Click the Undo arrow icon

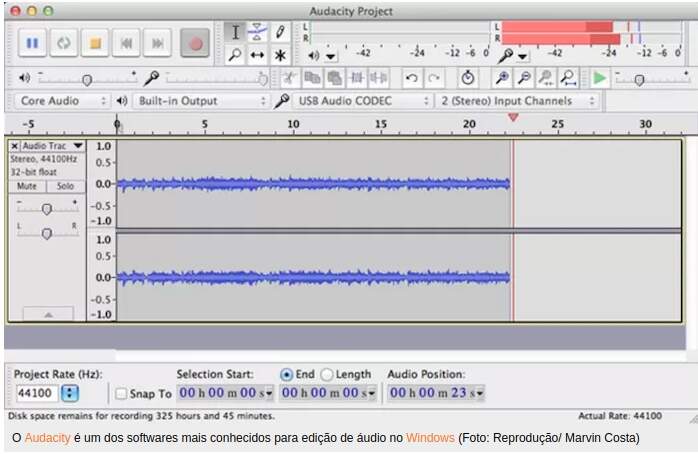(411, 78)
